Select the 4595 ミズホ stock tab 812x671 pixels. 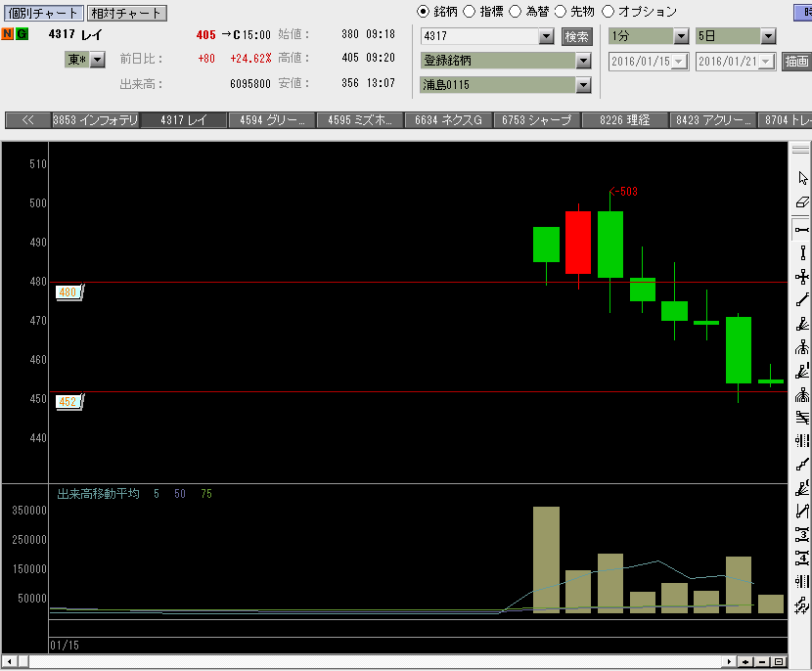pyautogui.click(x=360, y=120)
